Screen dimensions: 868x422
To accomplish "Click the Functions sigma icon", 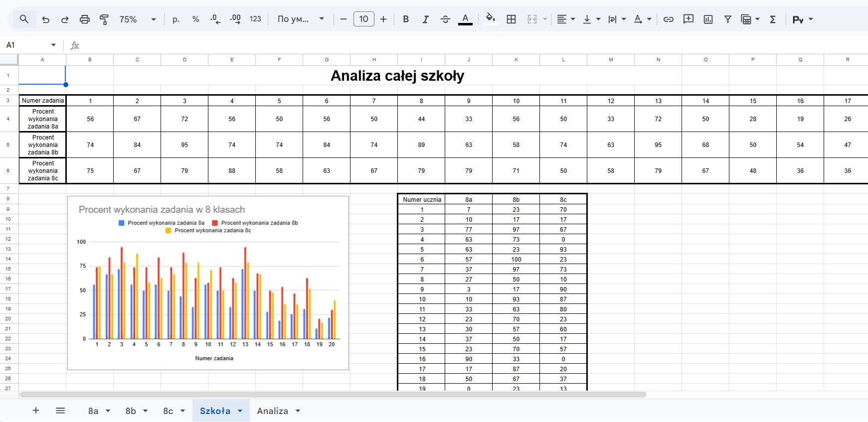I will click(x=772, y=19).
